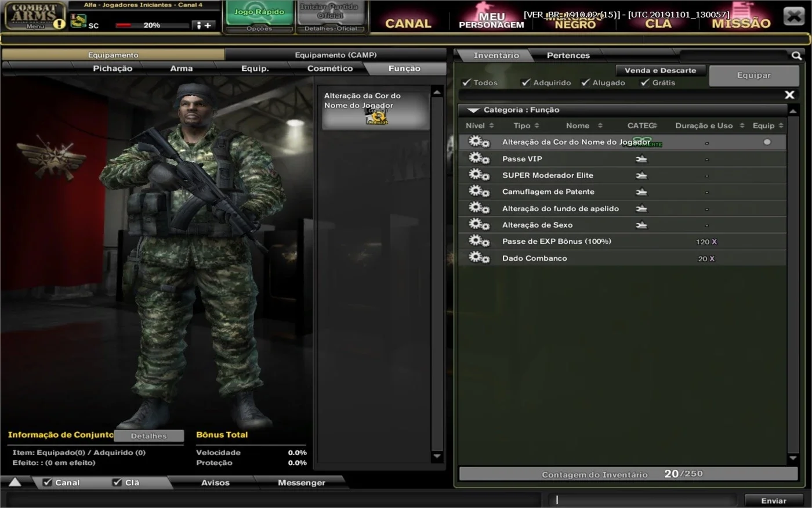Click gear icon of Alteração de Sexo row
812x508 pixels.
(x=479, y=224)
